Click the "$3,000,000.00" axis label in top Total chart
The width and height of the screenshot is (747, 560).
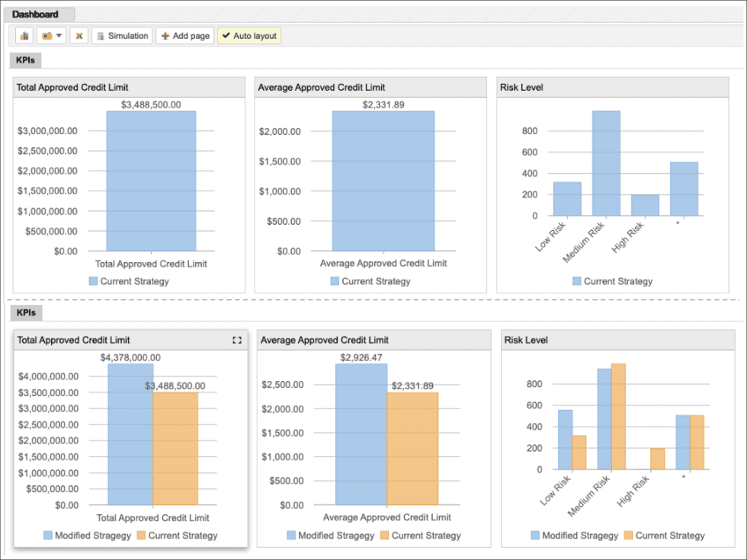[47, 131]
